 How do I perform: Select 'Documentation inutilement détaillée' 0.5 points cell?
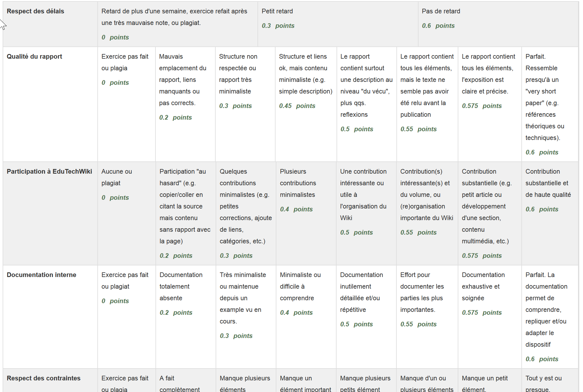point(366,317)
